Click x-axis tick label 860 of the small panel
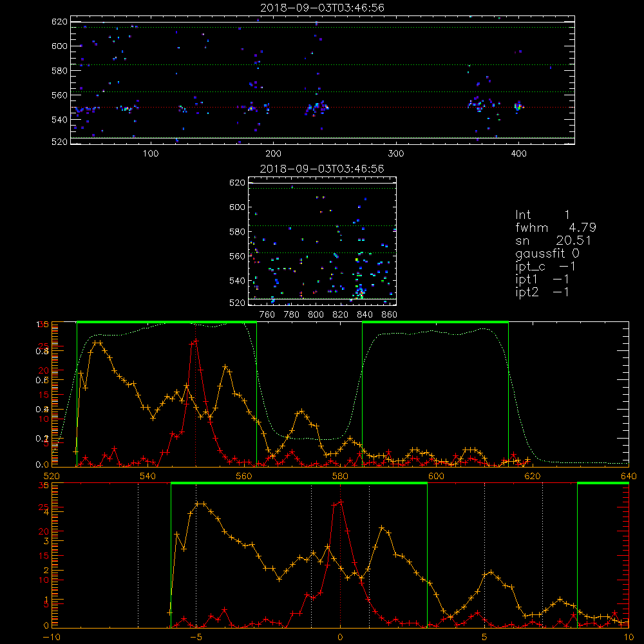The width and height of the screenshot is (644, 644). [x=390, y=315]
